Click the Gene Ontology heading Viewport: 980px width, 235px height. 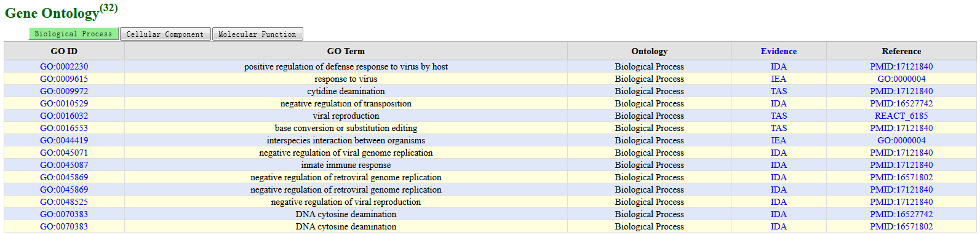[x=61, y=12]
